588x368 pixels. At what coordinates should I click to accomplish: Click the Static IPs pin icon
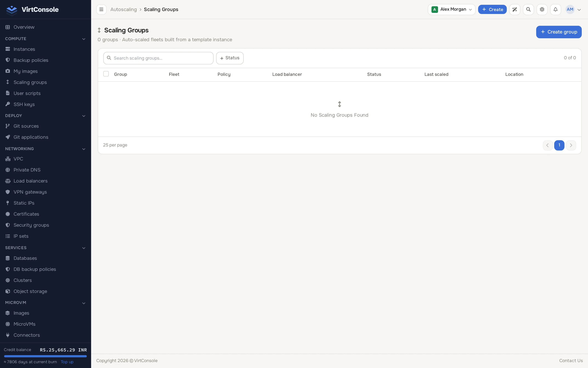8,203
